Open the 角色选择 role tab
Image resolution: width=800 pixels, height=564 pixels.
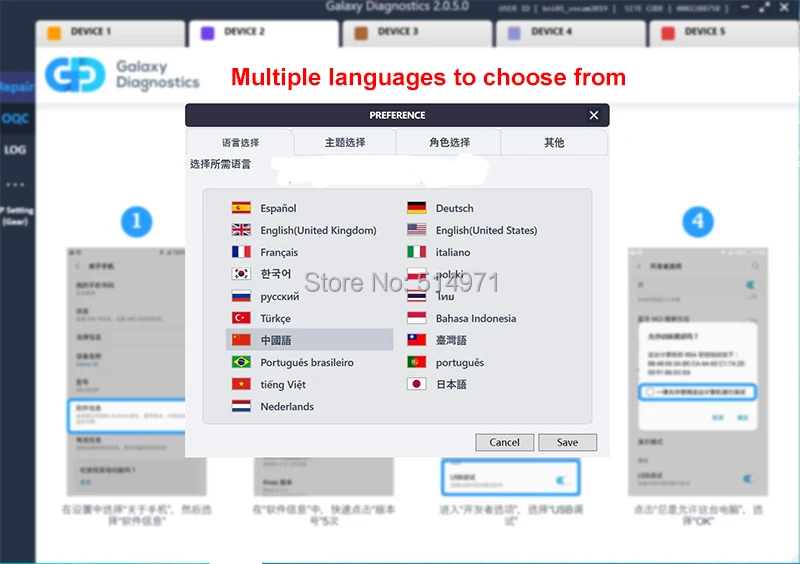449,142
